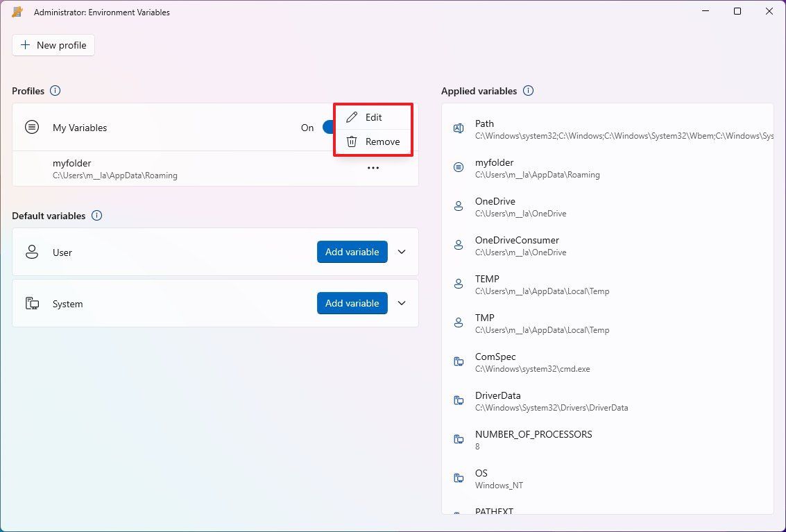Select Edit from the context menu
This screenshot has width=786, height=532.
tap(373, 117)
